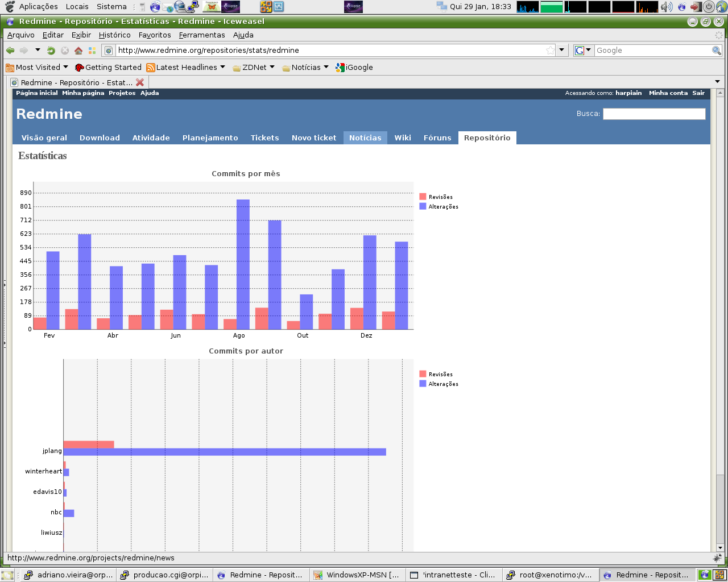Open the FreeMind butterfly launcher
Screen dimensions: 728x582
(x=212, y=7)
